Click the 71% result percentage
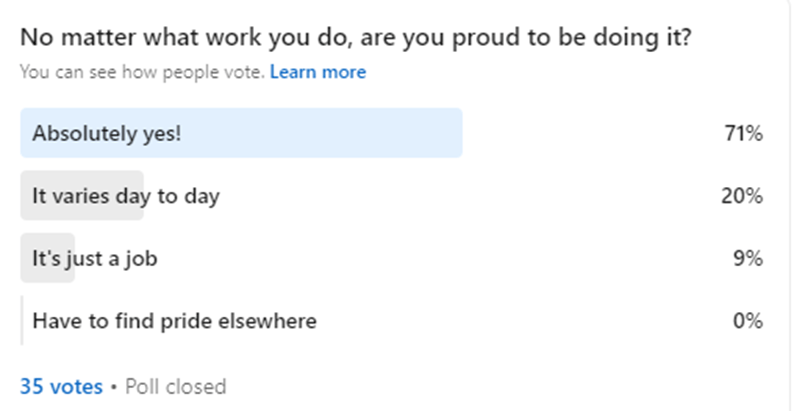Screen dimensions: 794x411 tap(743, 133)
